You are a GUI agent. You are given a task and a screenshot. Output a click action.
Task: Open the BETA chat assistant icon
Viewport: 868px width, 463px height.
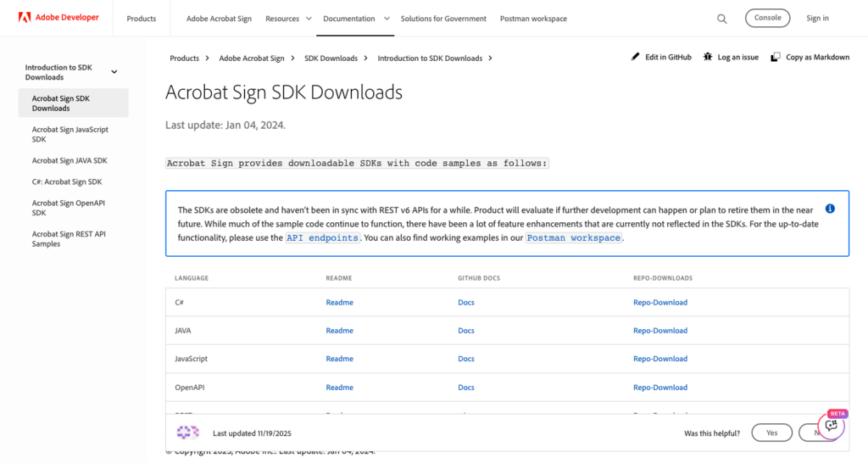click(x=831, y=426)
